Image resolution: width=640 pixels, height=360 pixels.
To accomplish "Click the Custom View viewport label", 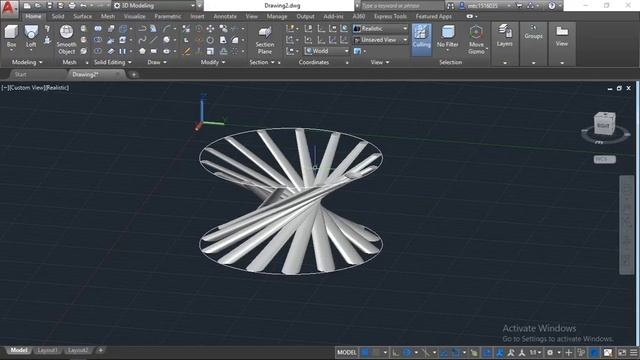I will point(26,88).
